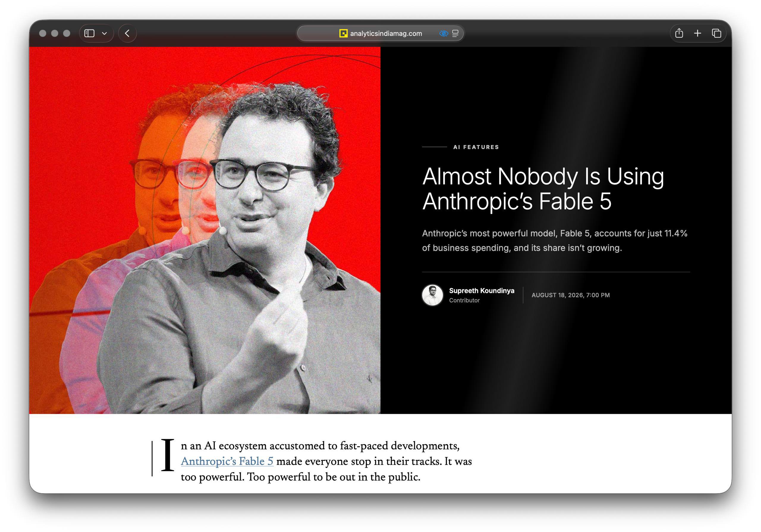Image resolution: width=761 pixels, height=532 pixels.
Task: Click the article's hero image
Action: (x=205, y=230)
